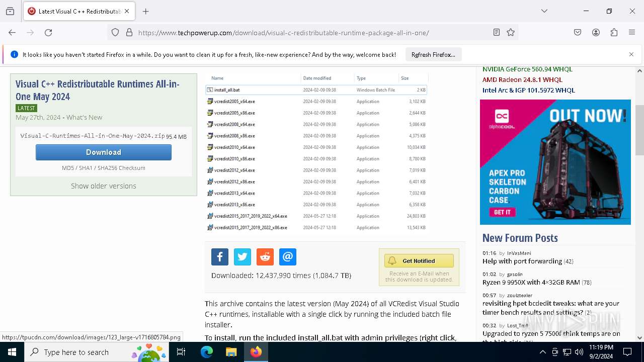Open What's New link
The height and width of the screenshot is (362, 644).
[85, 117]
